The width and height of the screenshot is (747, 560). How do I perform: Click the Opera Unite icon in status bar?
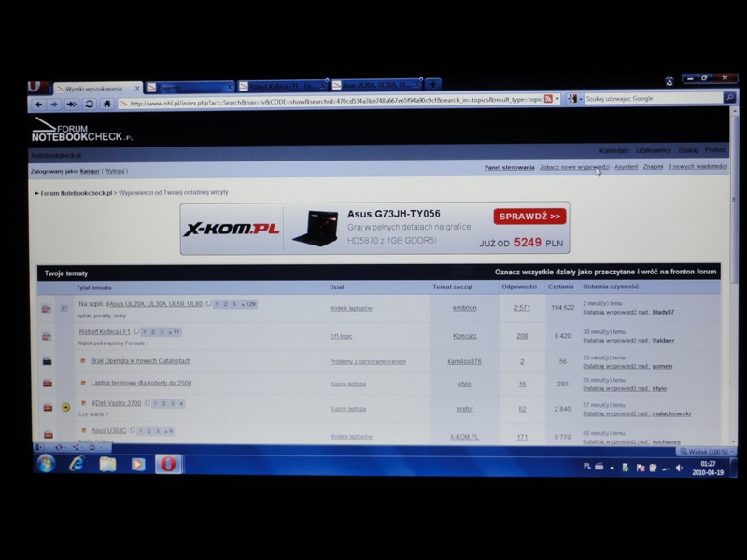(x=76, y=448)
